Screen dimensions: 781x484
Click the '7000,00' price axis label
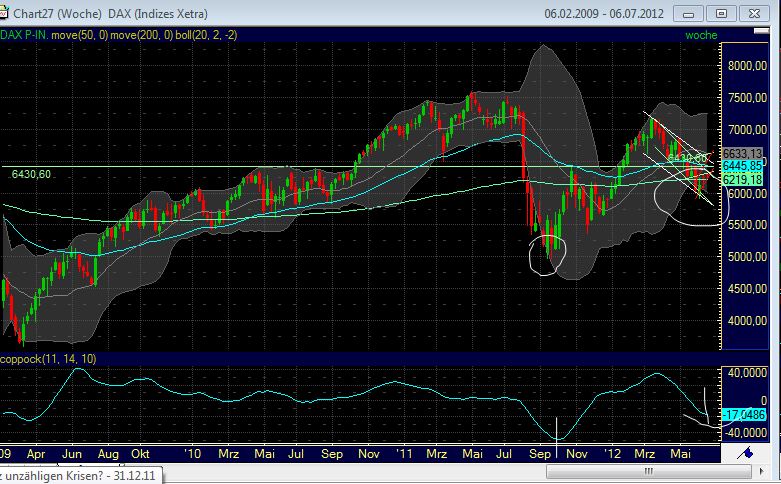[747, 129]
